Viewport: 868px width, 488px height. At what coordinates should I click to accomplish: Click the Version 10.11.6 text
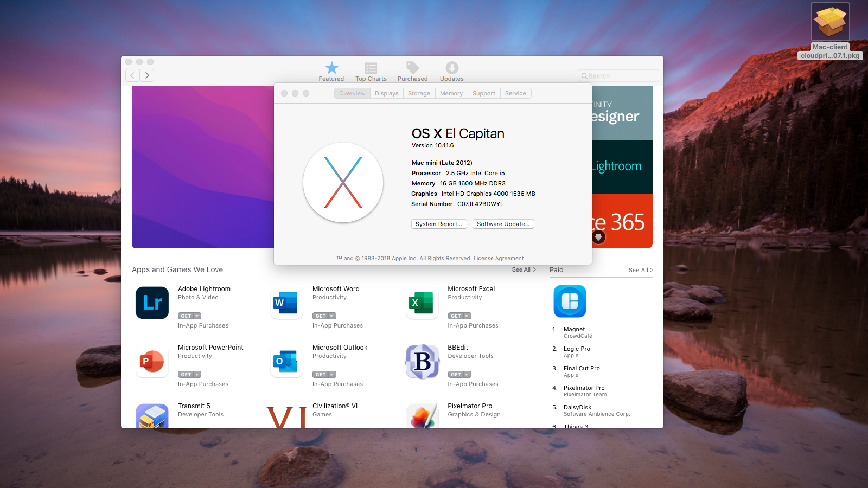click(432, 145)
